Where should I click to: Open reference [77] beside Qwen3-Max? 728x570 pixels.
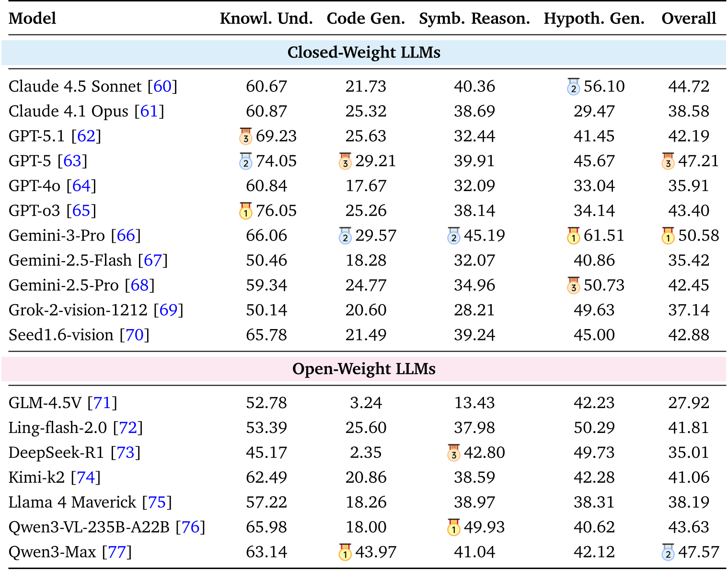pyautogui.click(x=117, y=552)
